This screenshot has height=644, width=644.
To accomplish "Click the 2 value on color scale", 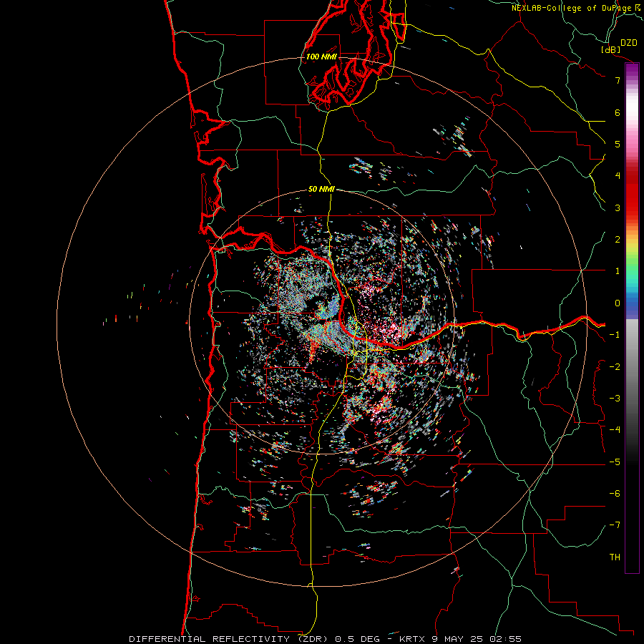I will coord(618,240).
